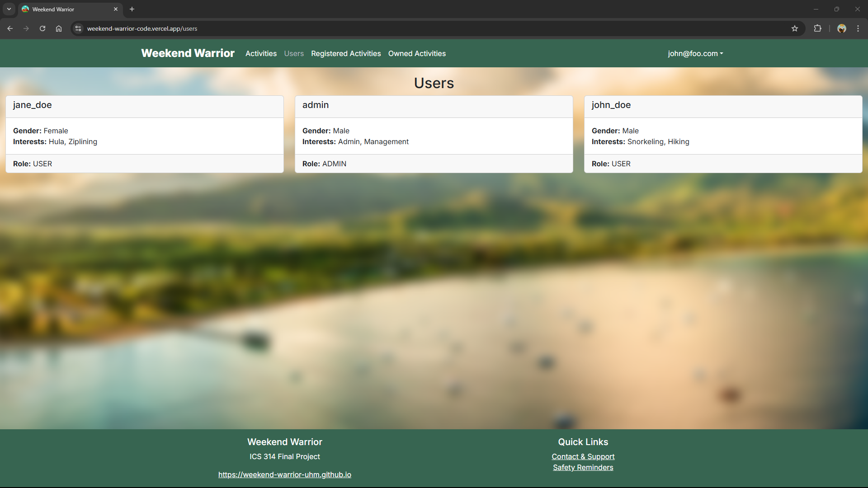Open site information via the tune icon

coord(78,28)
